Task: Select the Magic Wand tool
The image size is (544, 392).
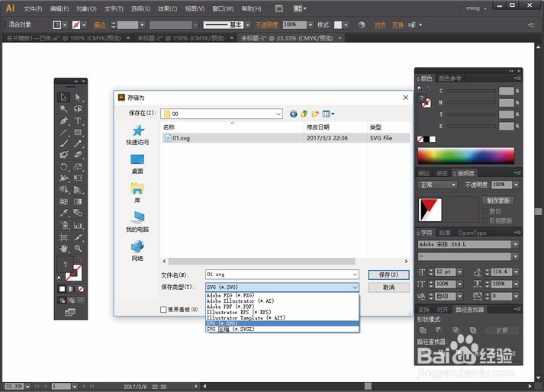Action: (63, 109)
